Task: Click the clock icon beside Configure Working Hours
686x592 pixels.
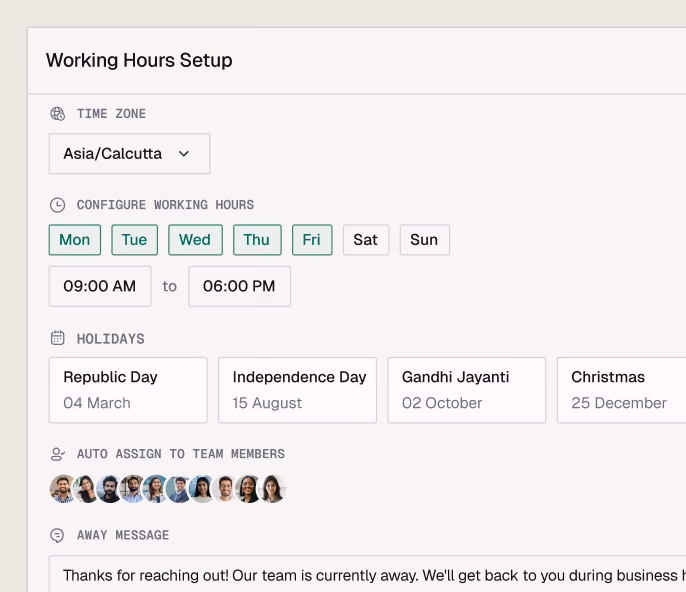Action: (58, 205)
